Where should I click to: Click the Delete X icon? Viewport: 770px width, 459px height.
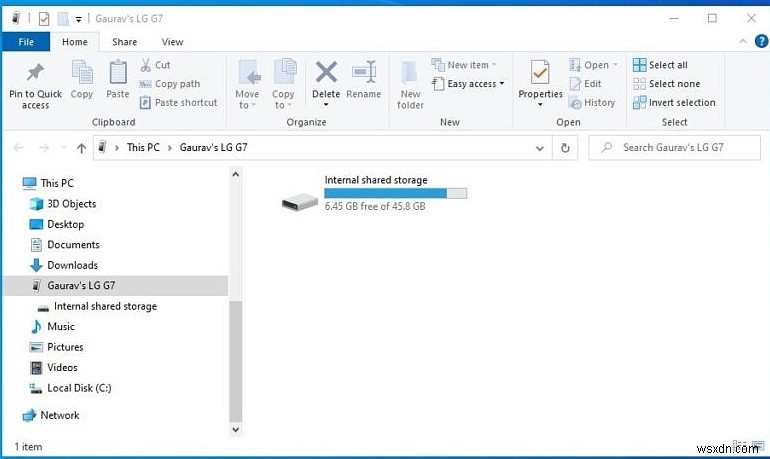[x=326, y=72]
